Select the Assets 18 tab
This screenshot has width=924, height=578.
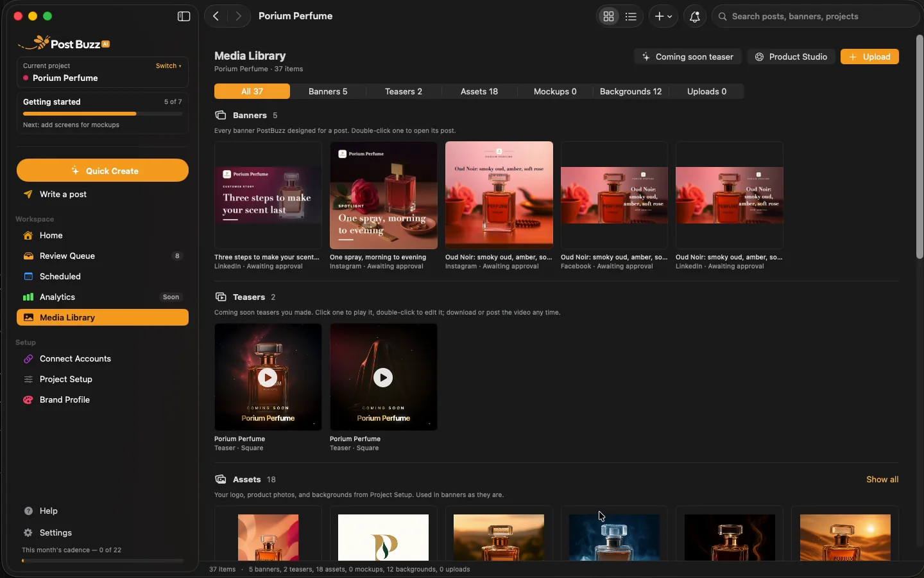(x=479, y=92)
